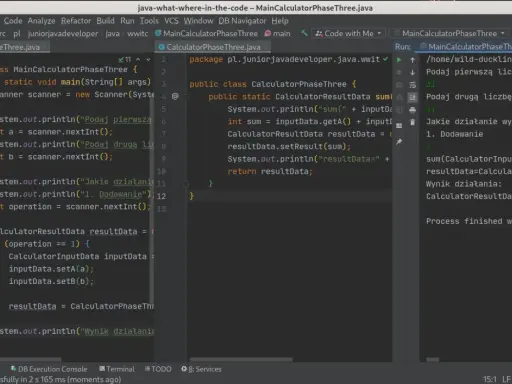Screen dimensions: 512x384
Task: Click the gutter annotation icon on line 4
Action: (x=175, y=96)
